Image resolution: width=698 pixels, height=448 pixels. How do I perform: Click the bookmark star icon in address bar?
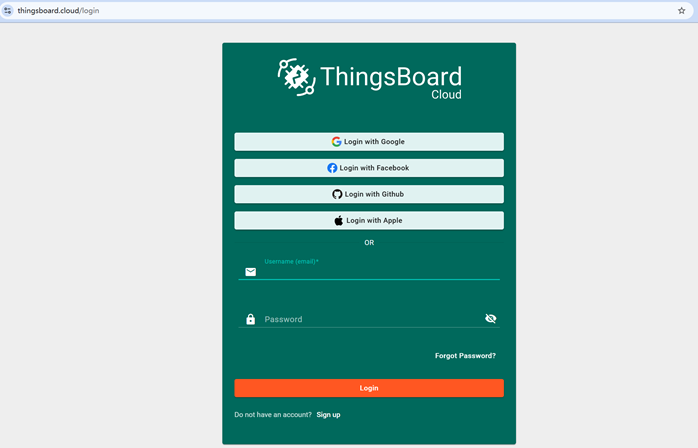[681, 11]
